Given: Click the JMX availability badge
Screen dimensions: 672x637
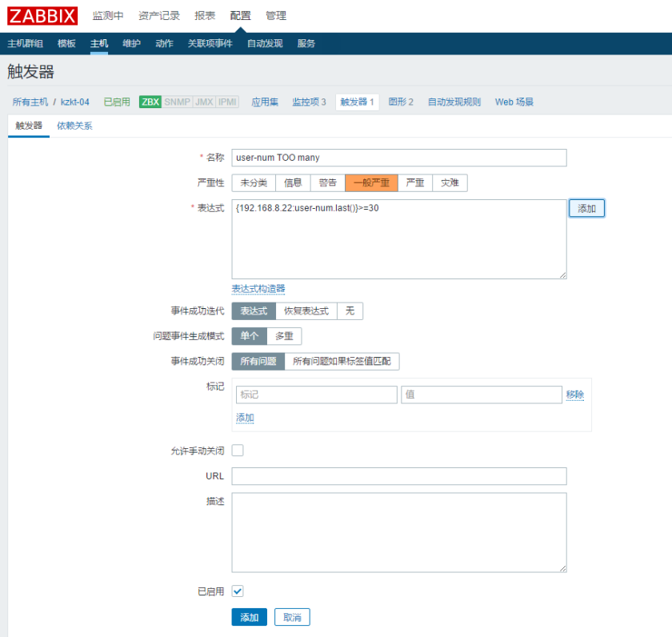Looking at the screenshot, I should (x=204, y=102).
